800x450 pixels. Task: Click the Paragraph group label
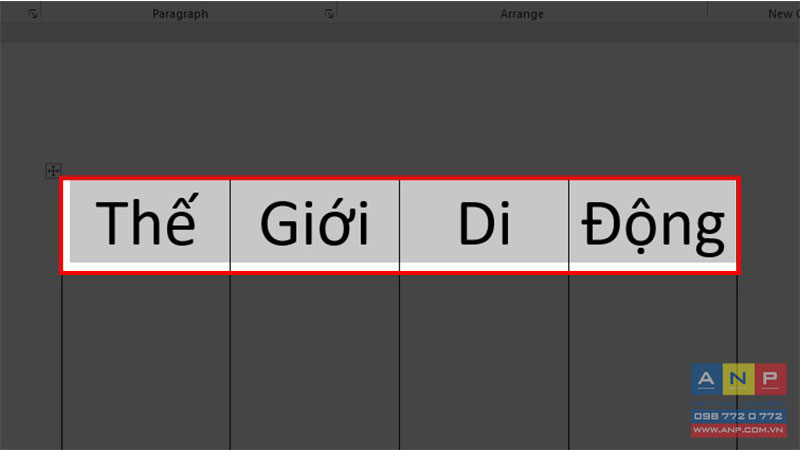click(x=179, y=15)
